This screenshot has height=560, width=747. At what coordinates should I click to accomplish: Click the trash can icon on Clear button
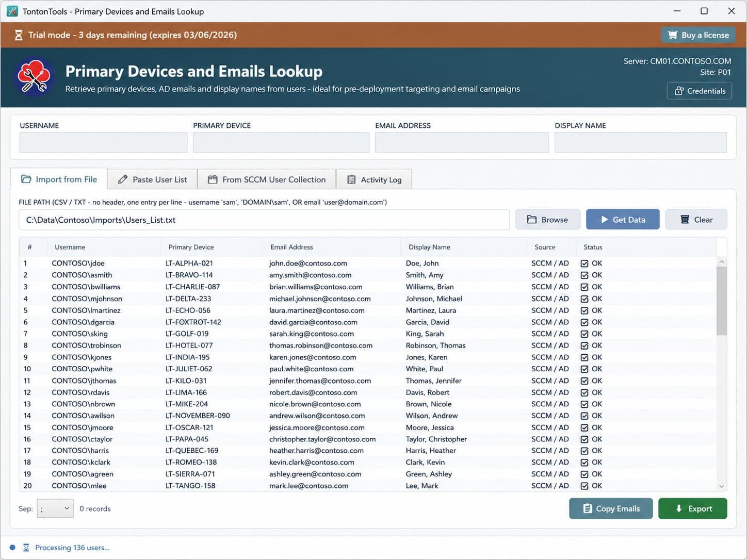coord(685,220)
